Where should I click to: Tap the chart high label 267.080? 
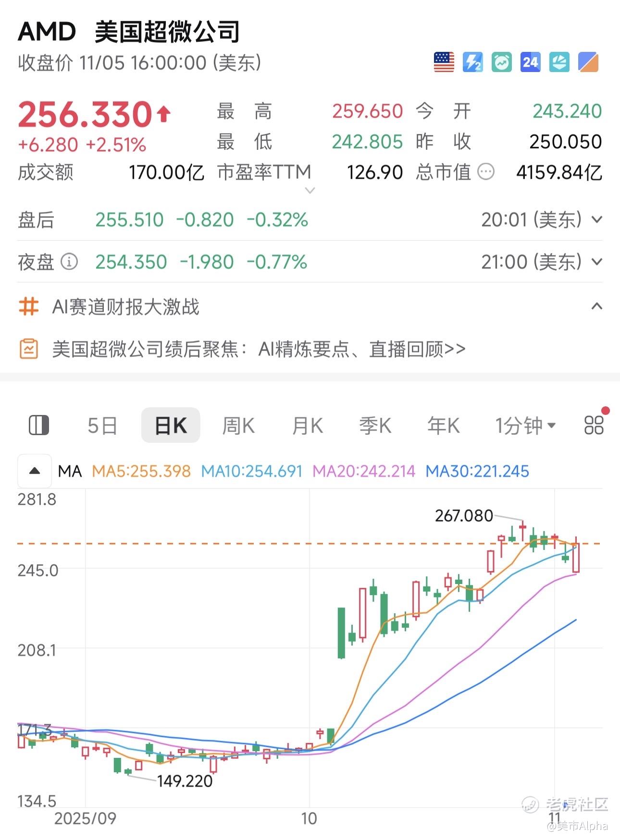(x=464, y=516)
